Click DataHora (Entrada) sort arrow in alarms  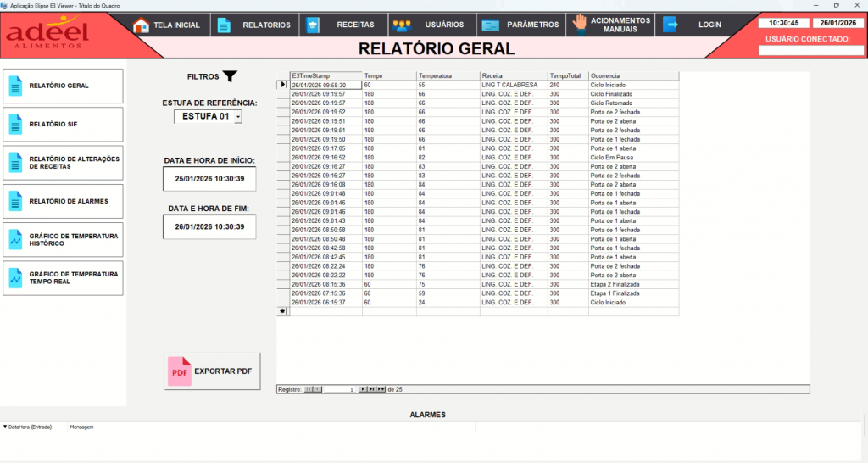coord(5,427)
